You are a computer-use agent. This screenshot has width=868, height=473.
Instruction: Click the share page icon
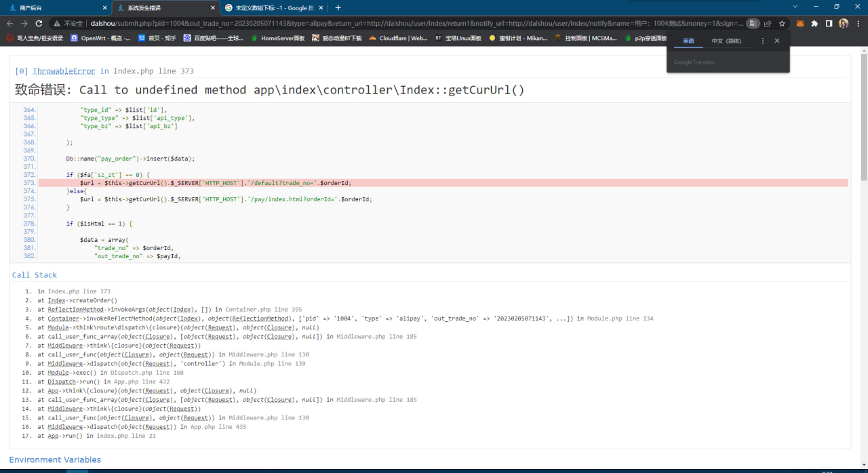[x=767, y=23]
